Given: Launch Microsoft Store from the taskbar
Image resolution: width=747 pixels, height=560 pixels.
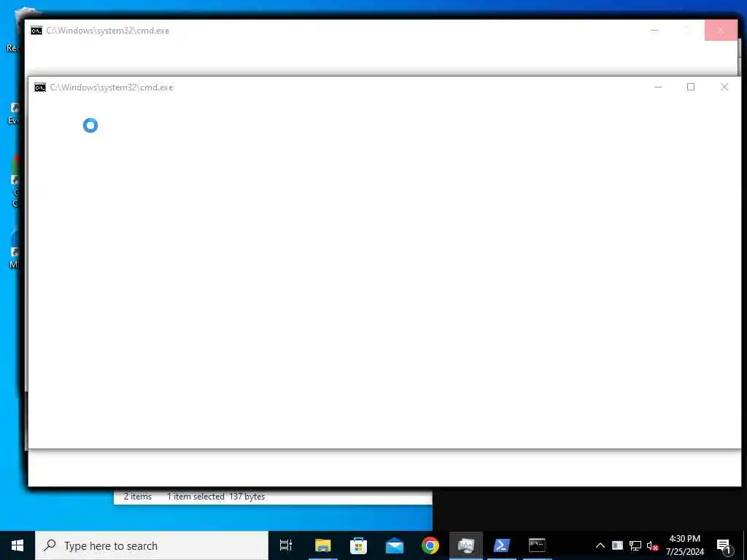Looking at the screenshot, I should (x=358, y=545).
